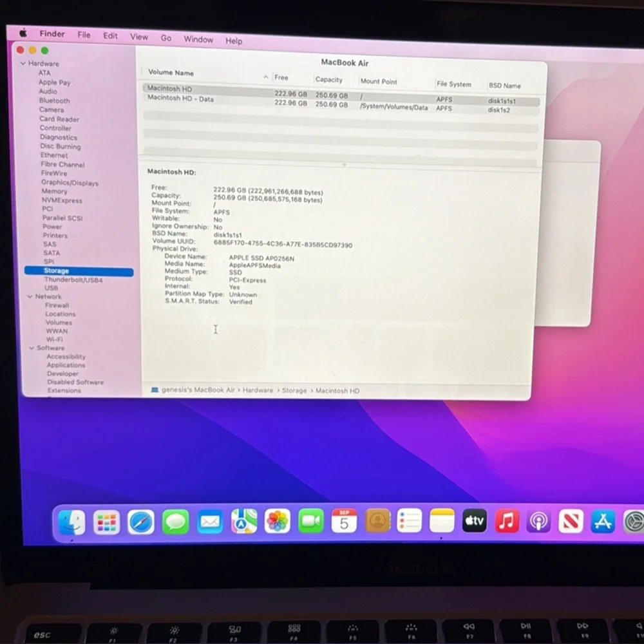Open Podcasts in the Dock

[x=538, y=521]
